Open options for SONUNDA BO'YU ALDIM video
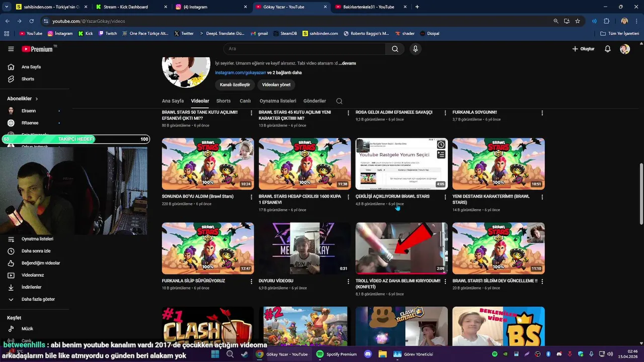 tap(252, 197)
